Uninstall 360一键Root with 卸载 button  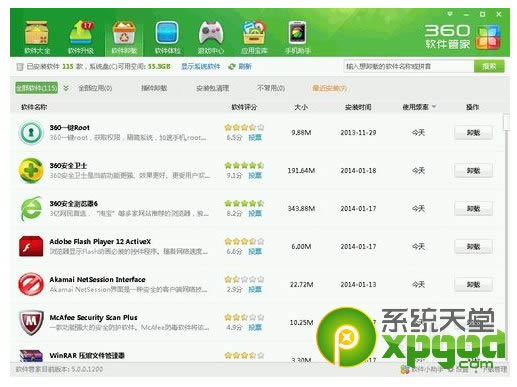click(x=473, y=133)
